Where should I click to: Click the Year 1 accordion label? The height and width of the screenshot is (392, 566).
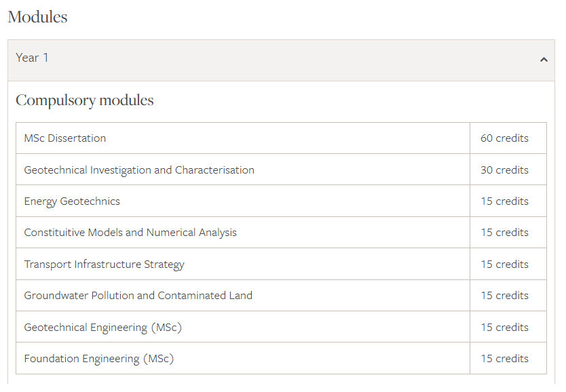pos(33,58)
